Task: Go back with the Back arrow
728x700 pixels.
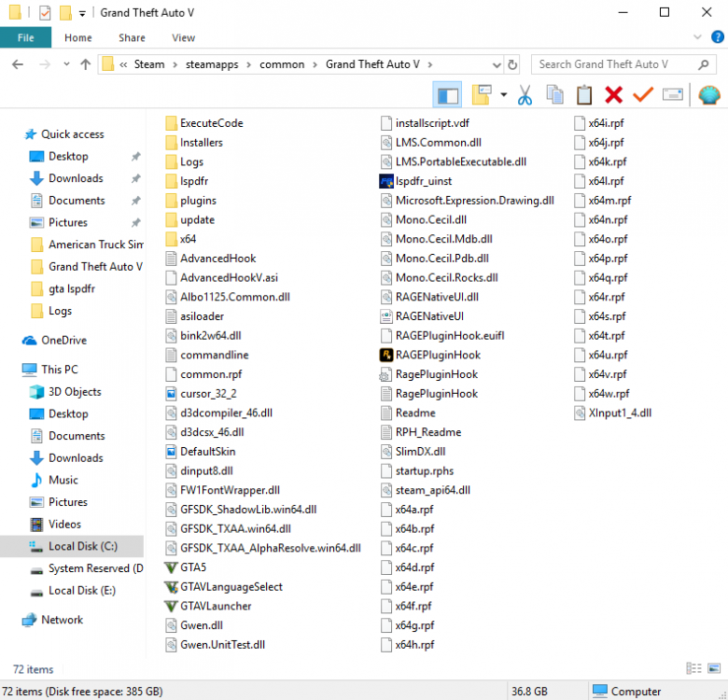Action: coord(18,64)
